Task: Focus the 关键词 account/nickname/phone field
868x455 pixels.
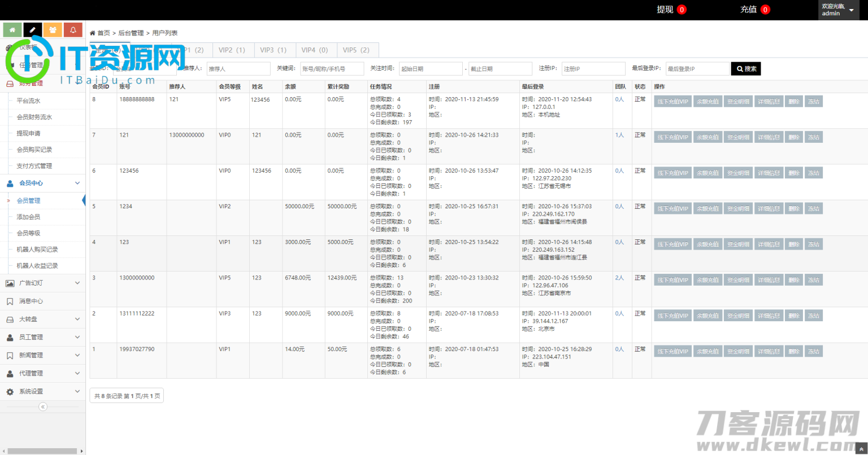Action: (x=332, y=69)
